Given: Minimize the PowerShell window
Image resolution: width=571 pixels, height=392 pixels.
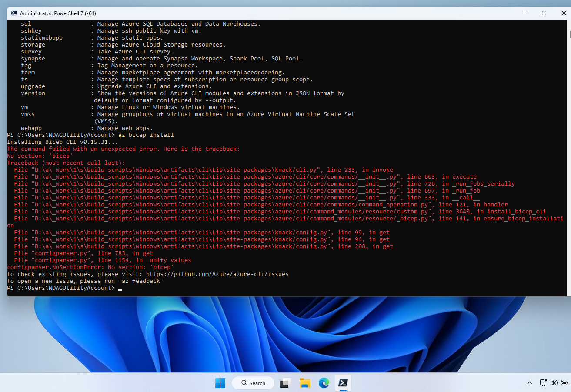Looking at the screenshot, I should pos(524,13).
